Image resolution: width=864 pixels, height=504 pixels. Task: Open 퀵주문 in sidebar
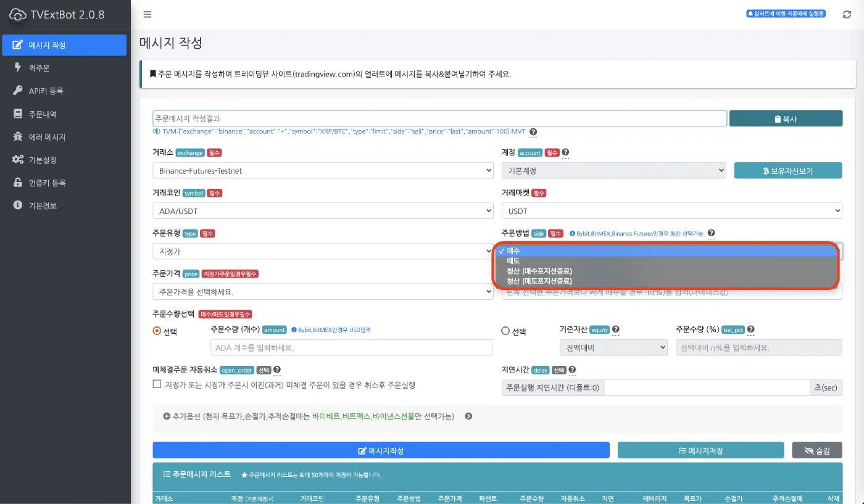(x=64, y=68)
